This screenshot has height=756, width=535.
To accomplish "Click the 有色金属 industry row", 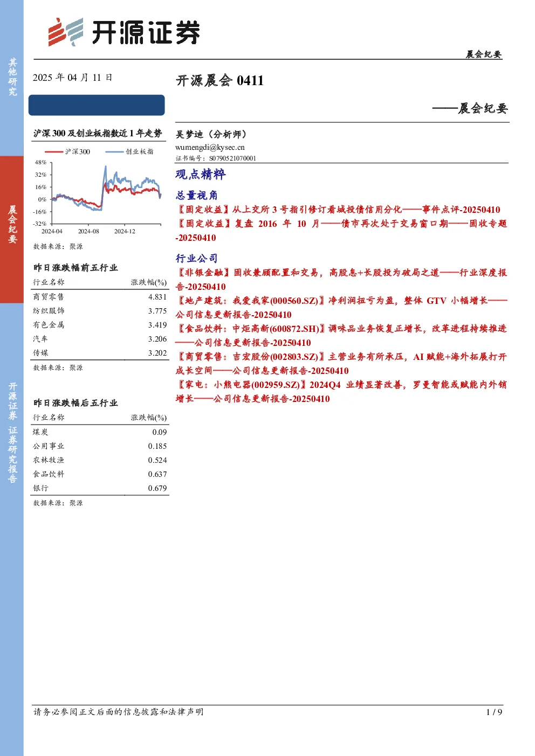I will click(100, 325).
